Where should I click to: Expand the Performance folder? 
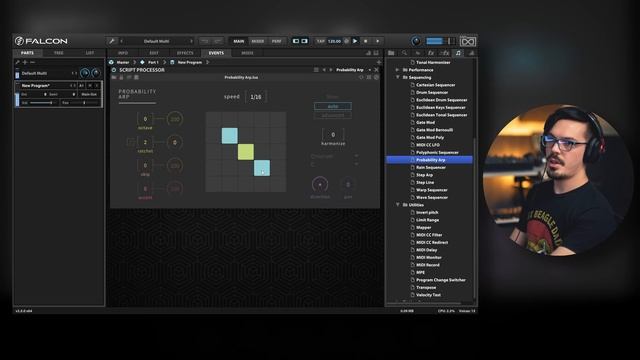coord(397,70)
